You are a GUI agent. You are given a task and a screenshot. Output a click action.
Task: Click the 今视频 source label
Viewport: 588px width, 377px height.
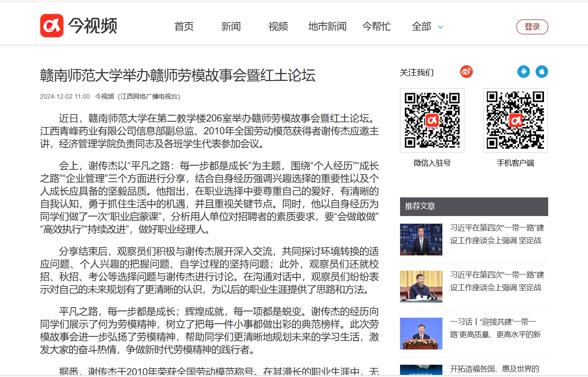pos(105,97)
